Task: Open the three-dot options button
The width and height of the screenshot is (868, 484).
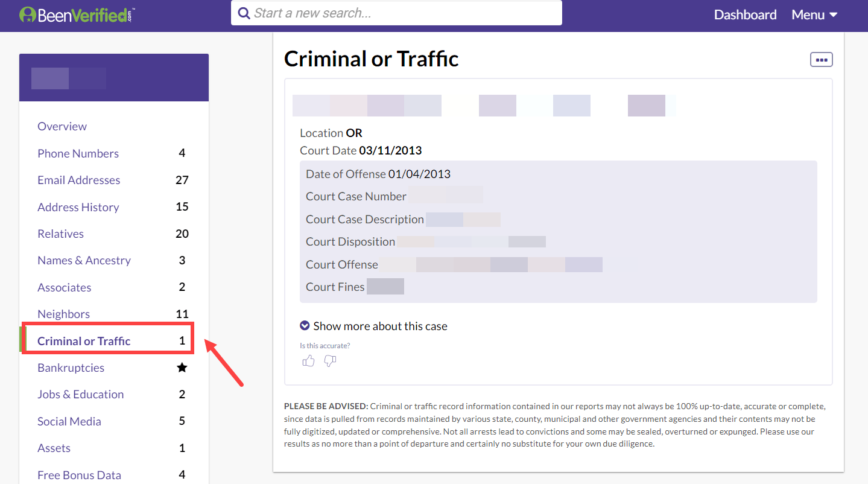Action: click(821, 59)
